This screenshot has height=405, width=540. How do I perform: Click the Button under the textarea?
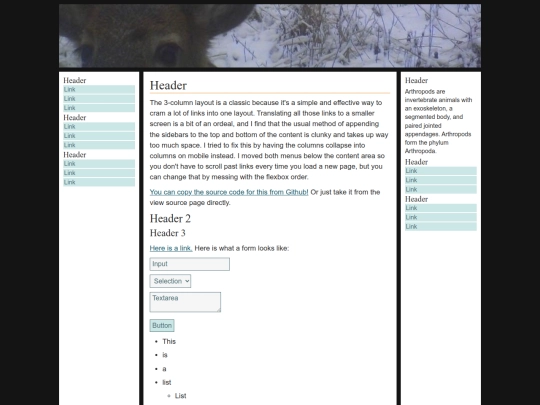(x=162, y=325)
